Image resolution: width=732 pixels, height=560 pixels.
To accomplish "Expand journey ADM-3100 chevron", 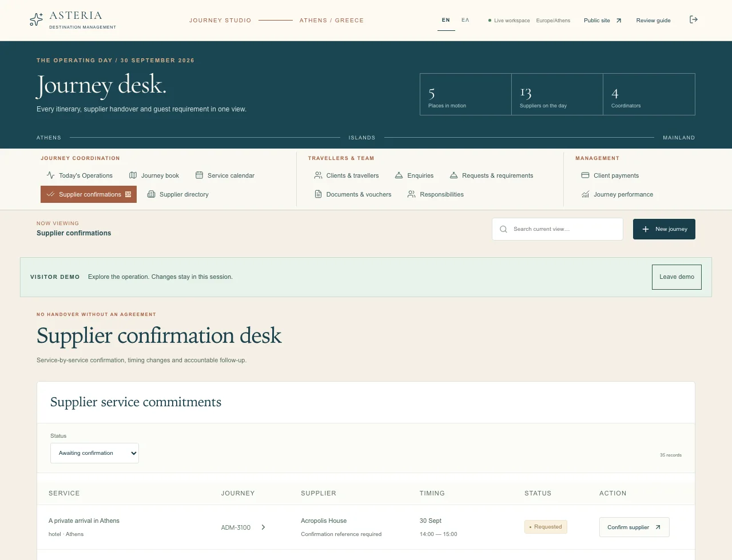I will (263, 527).
